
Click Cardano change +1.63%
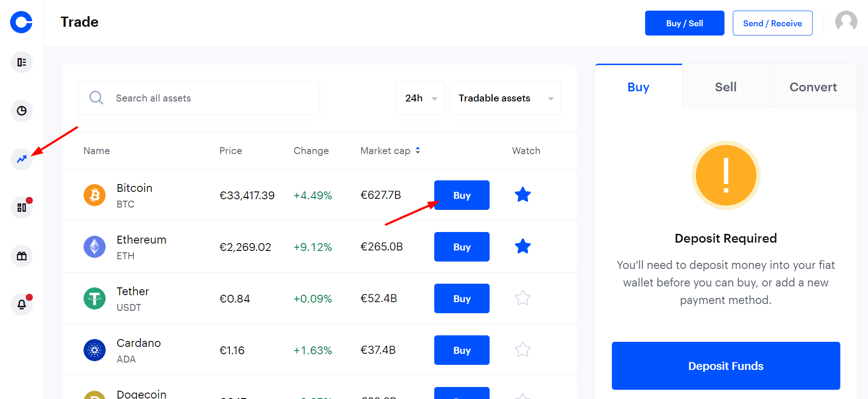point(313,351)
